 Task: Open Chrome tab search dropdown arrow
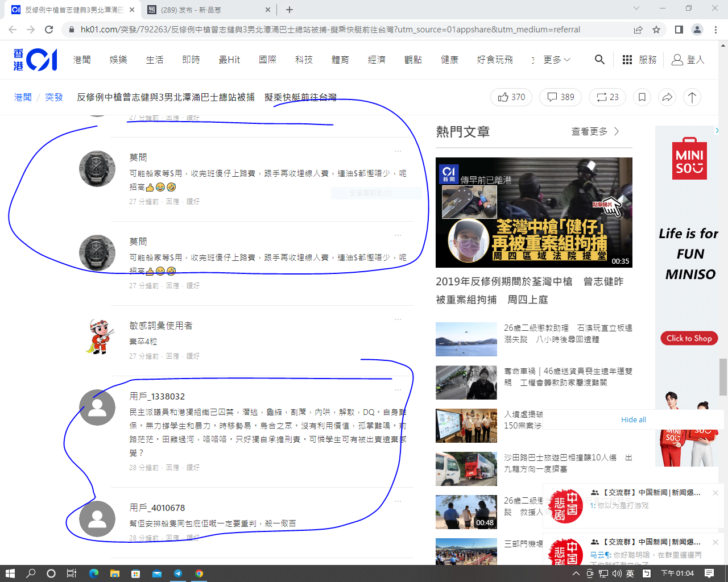click(636, 9)
